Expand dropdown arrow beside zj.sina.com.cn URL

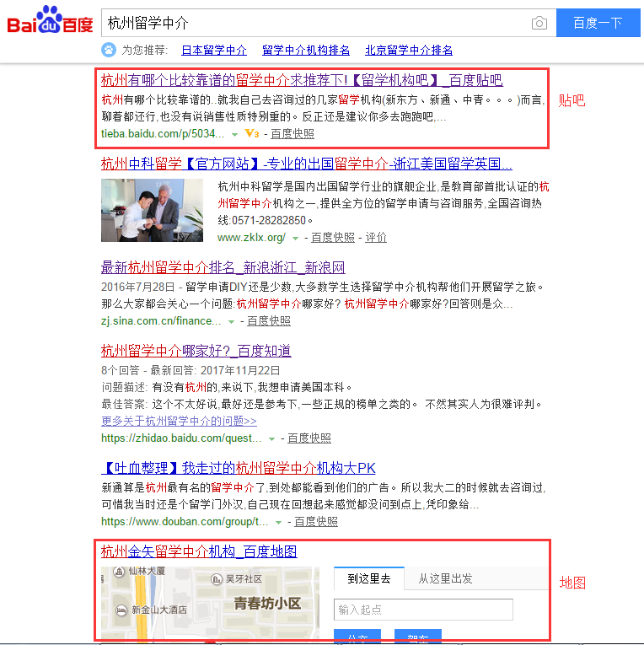click(x=232, y=322)
